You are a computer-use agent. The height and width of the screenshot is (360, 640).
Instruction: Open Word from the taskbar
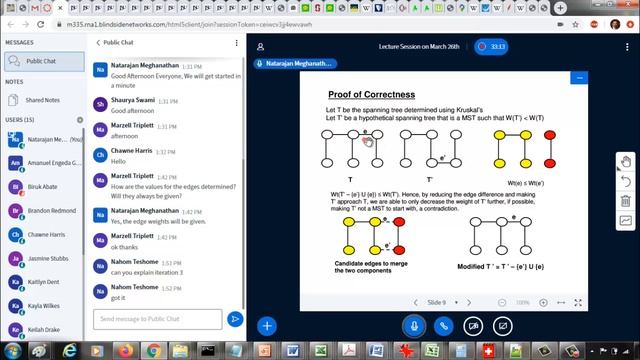coord(292,351)
